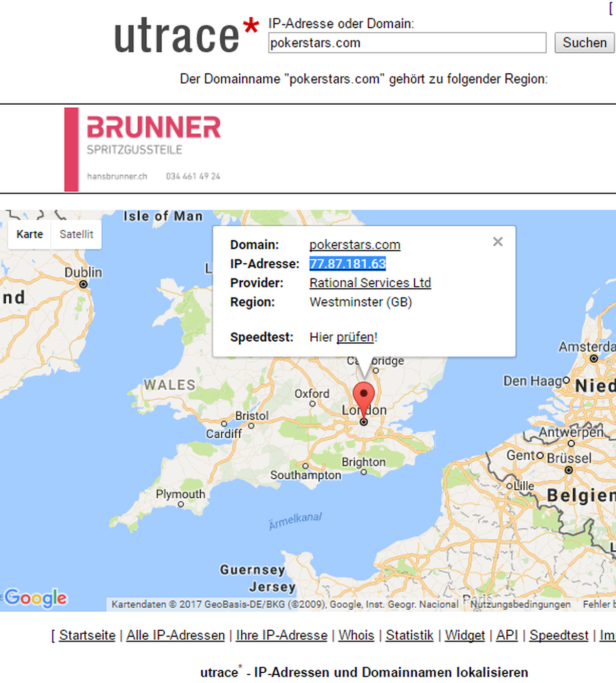The image size is (616, 683).
Task: Click the Dublin label on map
Action: coord(83,272)
